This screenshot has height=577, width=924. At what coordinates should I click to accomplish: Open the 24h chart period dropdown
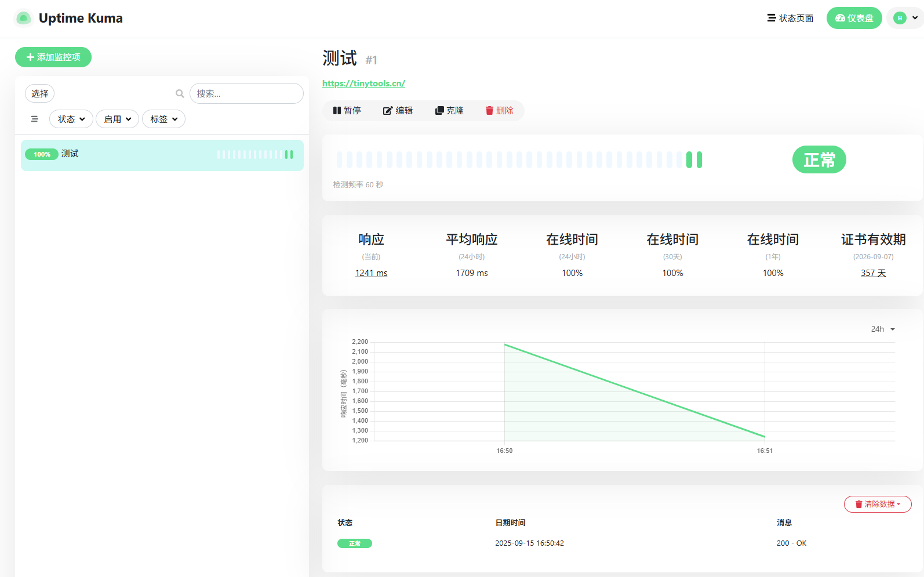(883, 329)
